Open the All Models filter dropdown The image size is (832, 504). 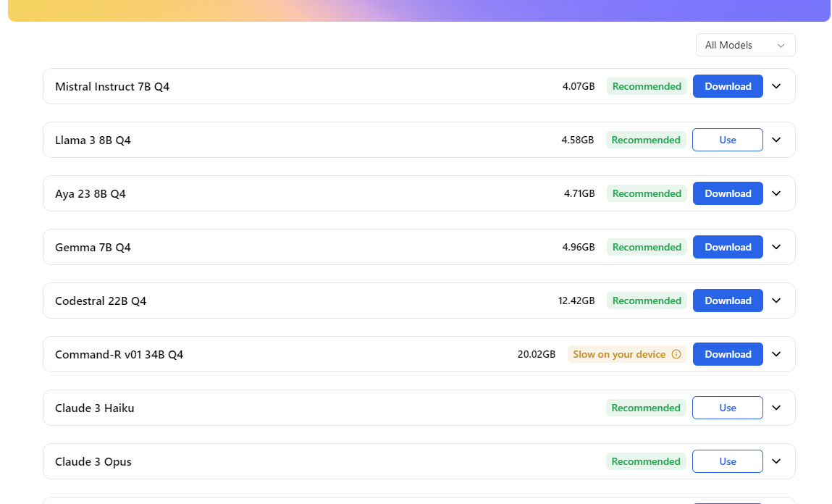coord(745,45)
